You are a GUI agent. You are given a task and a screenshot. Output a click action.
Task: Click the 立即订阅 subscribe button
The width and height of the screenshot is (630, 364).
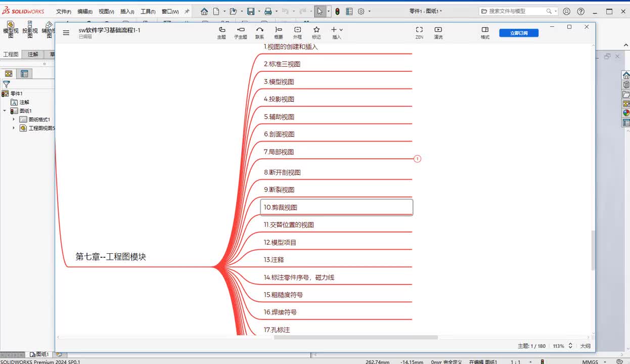[519, 33]
